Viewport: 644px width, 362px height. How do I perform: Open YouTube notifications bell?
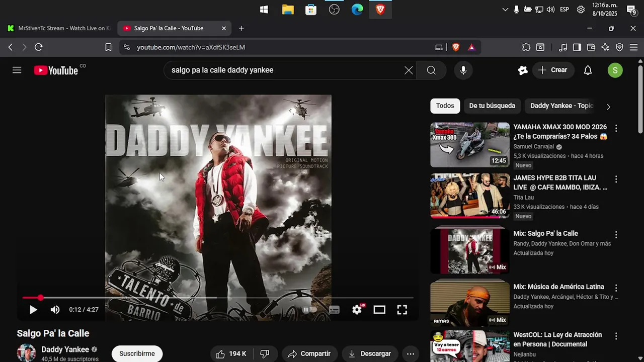coord(588,70)
